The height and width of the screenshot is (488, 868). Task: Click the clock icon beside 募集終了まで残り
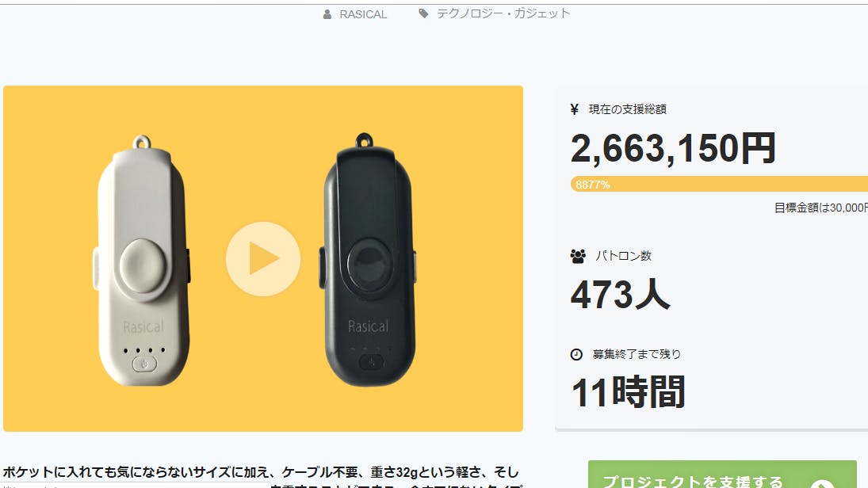576,354
